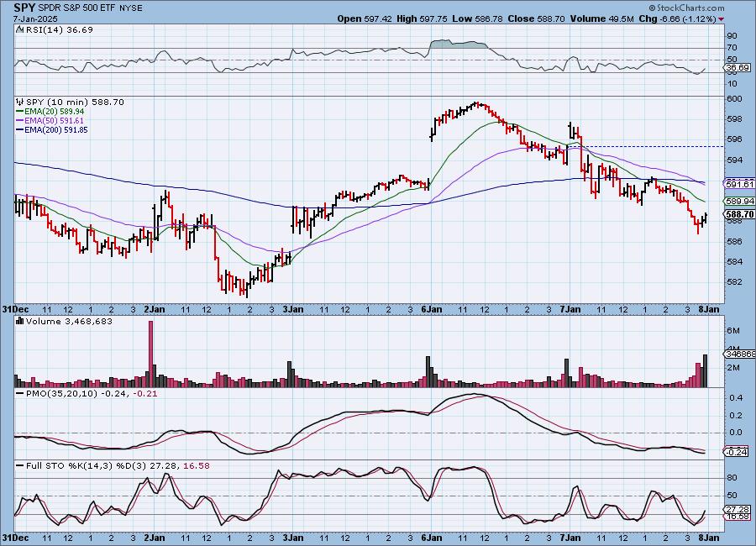Click the 0.4 PMO axis label
The width and height of the screenshot is (756, 546).
tap(736, 398)
